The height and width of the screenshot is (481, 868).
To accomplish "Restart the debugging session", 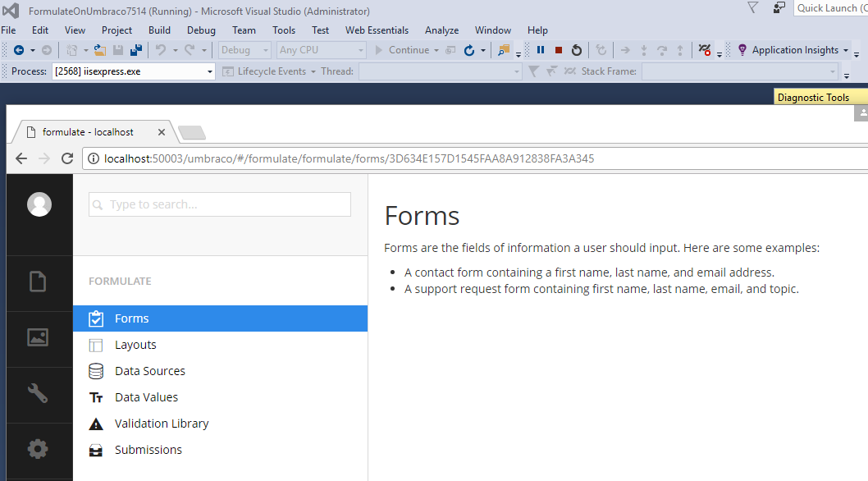I will coord(576,50).
